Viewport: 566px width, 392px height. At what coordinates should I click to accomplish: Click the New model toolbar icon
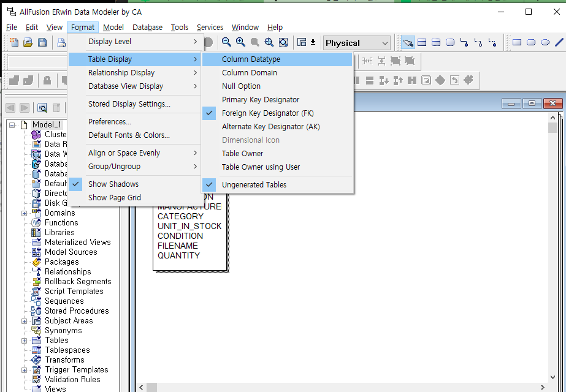(14, 42)
